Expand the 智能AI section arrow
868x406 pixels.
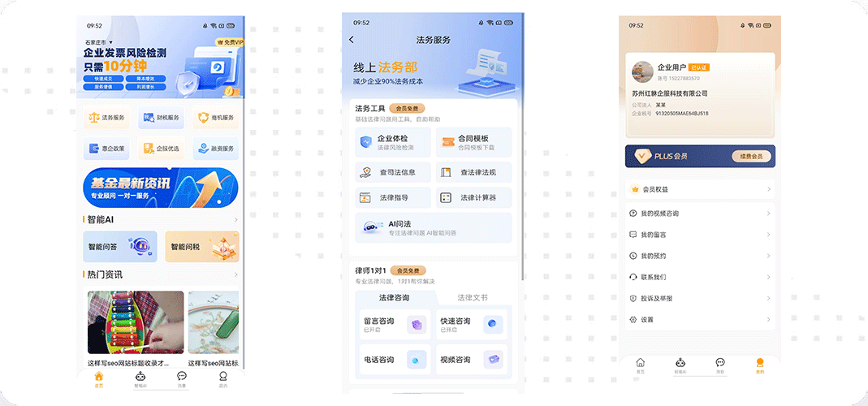click(x=236, y=219)
